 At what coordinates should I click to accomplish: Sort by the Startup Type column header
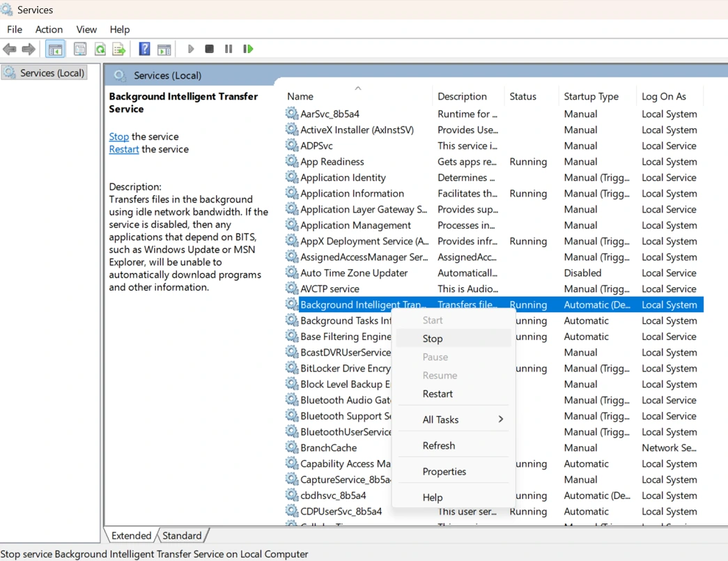[x=594, y=95]
